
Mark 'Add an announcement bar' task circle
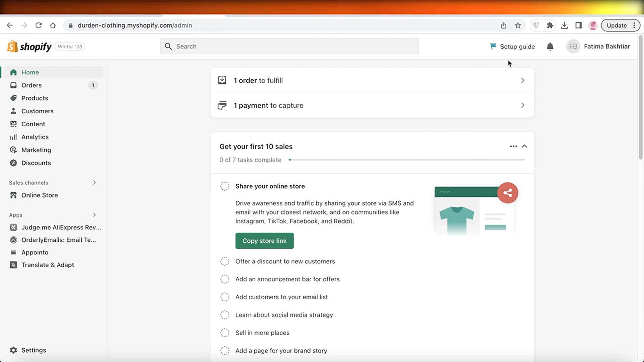coord(225,279)
